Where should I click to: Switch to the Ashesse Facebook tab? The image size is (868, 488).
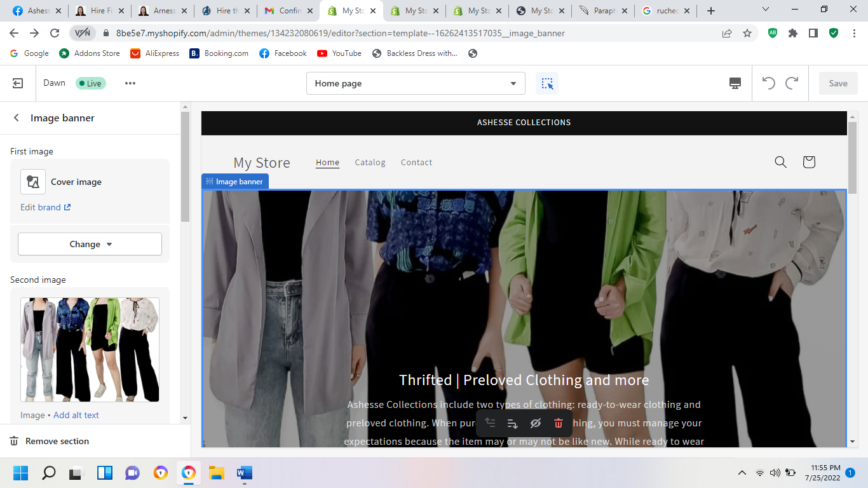(36, 11)
